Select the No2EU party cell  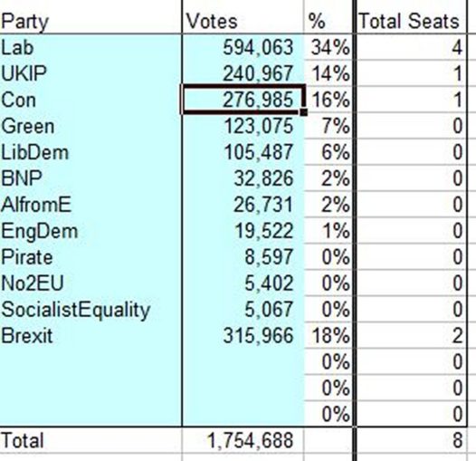90,283
